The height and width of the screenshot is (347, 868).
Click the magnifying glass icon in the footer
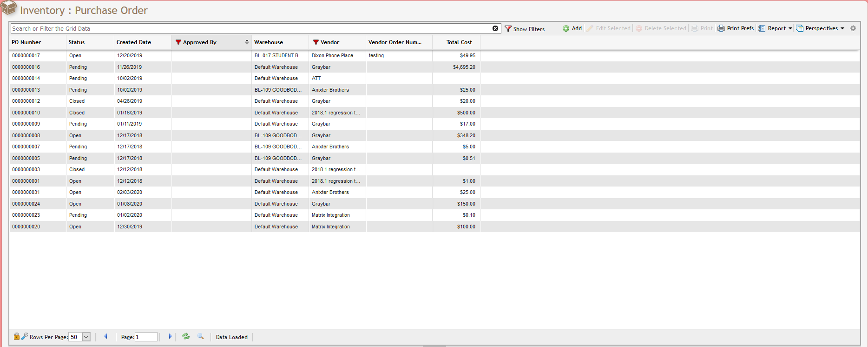tap(201, 336)
